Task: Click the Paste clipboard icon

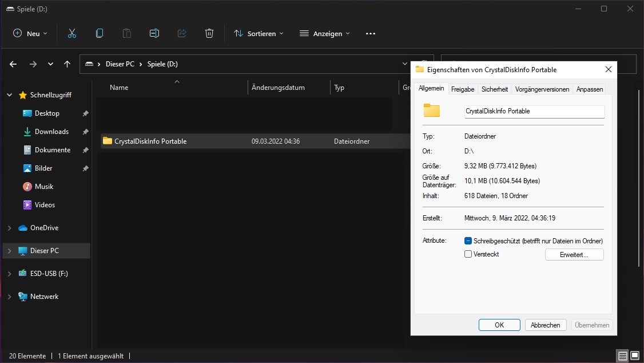Action: 127,33
